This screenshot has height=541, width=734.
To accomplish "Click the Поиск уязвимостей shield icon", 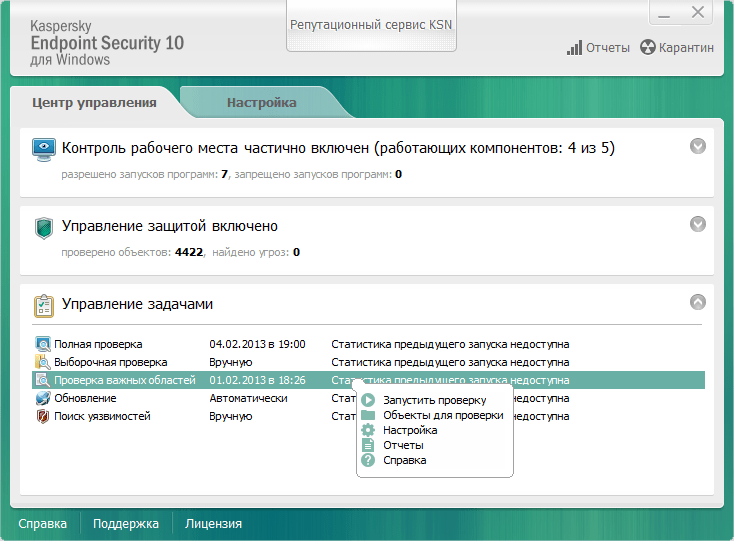I will pos(43,416).
